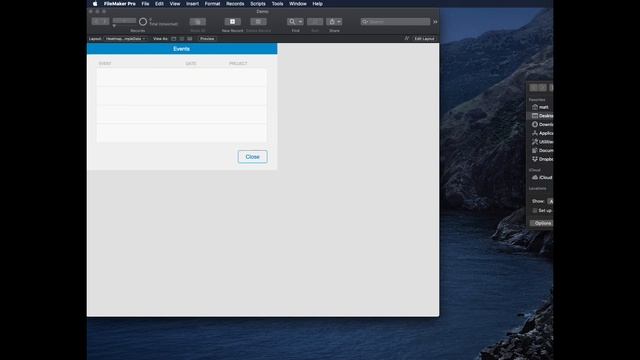
Task: Open the Format menu
Action: click(x=212, y=4)
